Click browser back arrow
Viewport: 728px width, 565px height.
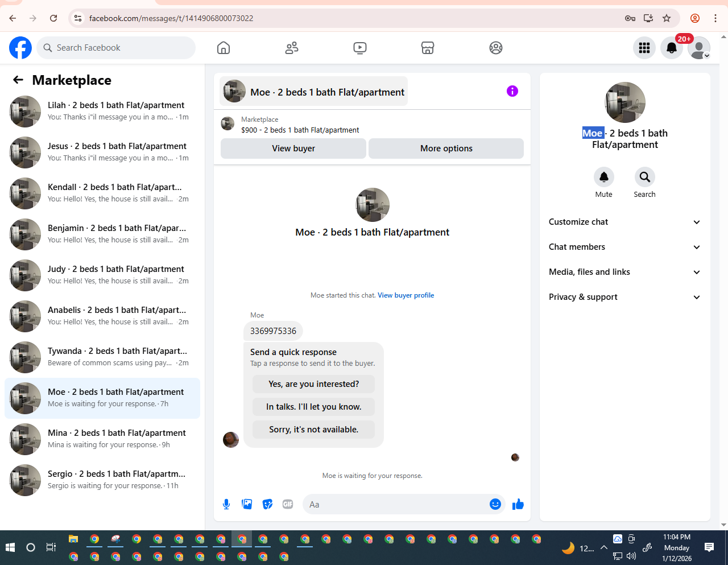pyautogui.click(x=13, y=18)
